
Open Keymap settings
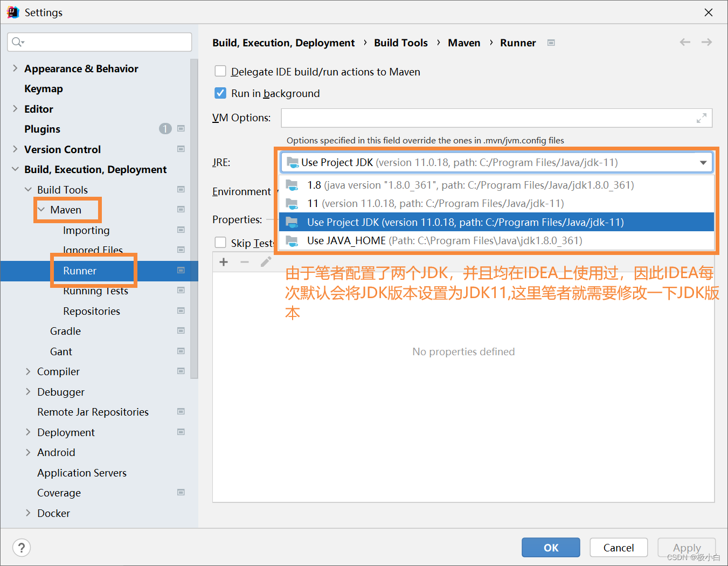tap(44, 88)
